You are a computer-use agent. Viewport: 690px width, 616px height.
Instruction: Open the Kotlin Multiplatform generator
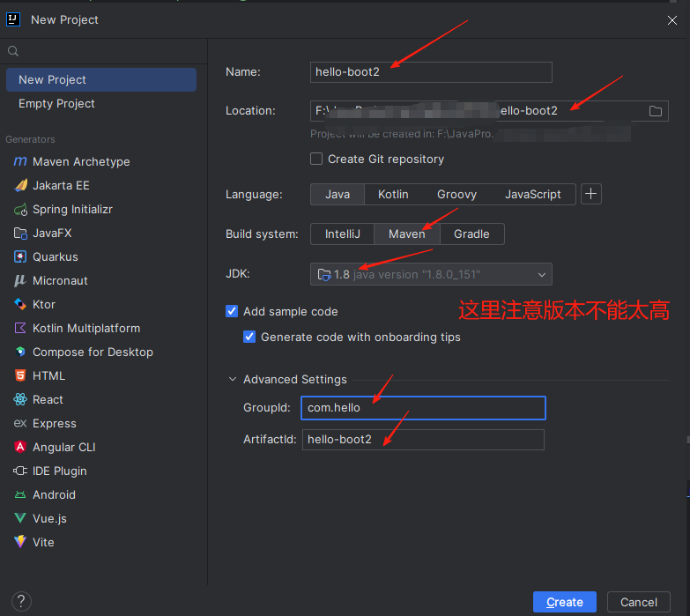point(101,328)
